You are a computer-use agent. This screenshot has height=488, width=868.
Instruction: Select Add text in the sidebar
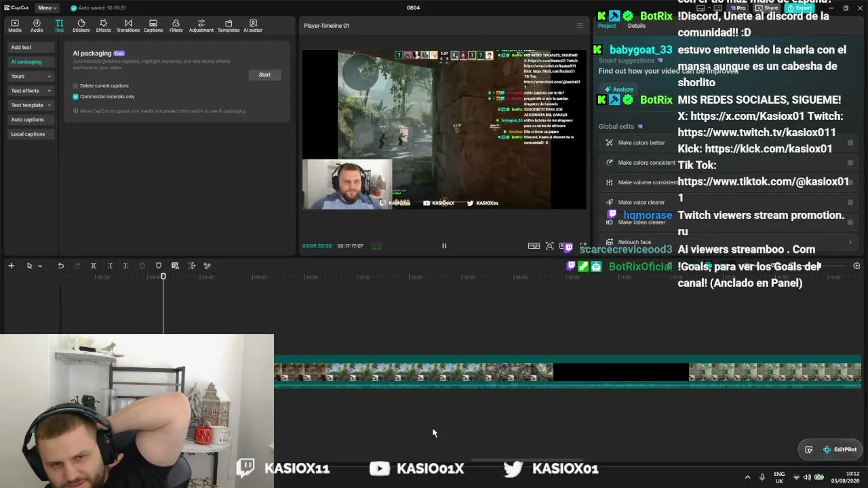click(x=31, y=47)
